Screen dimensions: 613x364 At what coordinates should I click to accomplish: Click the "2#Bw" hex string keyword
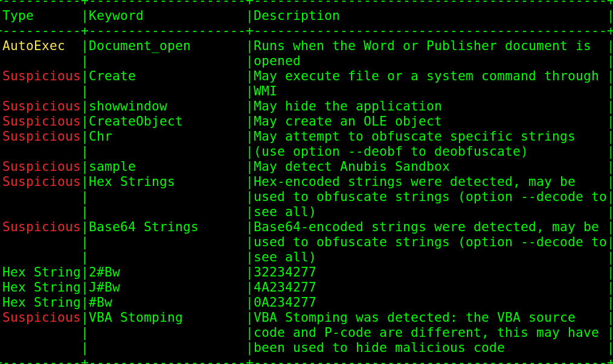[x=104, y=273]
